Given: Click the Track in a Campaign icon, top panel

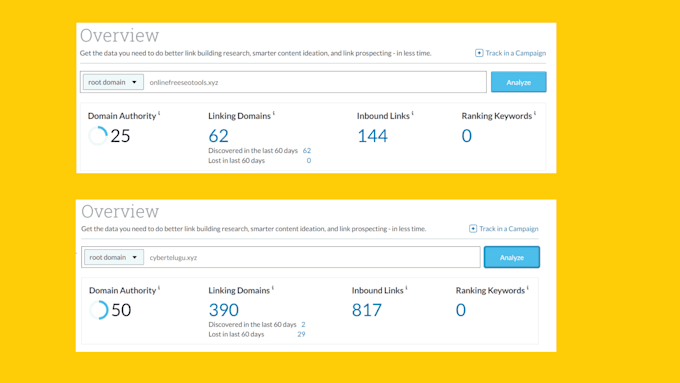Looking at the screenshot, I should click(x=479, y=53).
